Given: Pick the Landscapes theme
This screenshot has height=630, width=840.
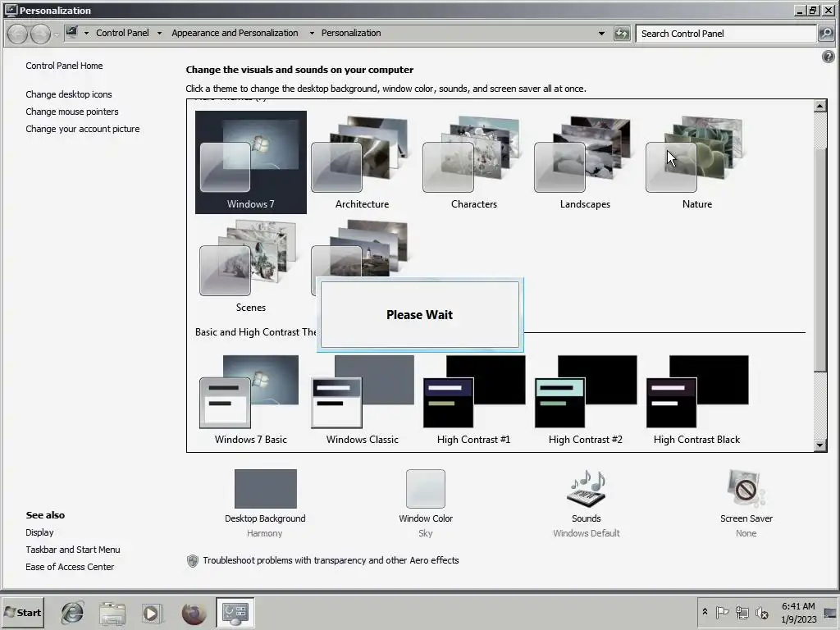Looking at the screenshot, I should coord(585,162).
